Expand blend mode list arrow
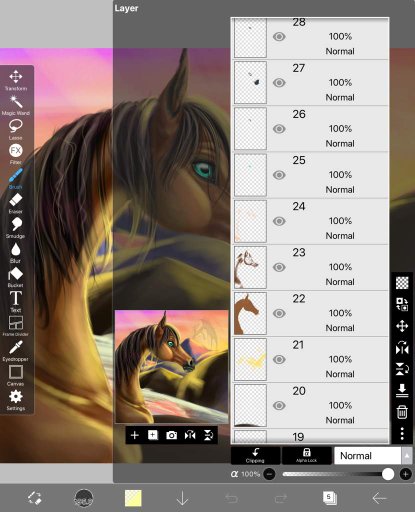Viewport: 415px width, 512px height. 407,456
